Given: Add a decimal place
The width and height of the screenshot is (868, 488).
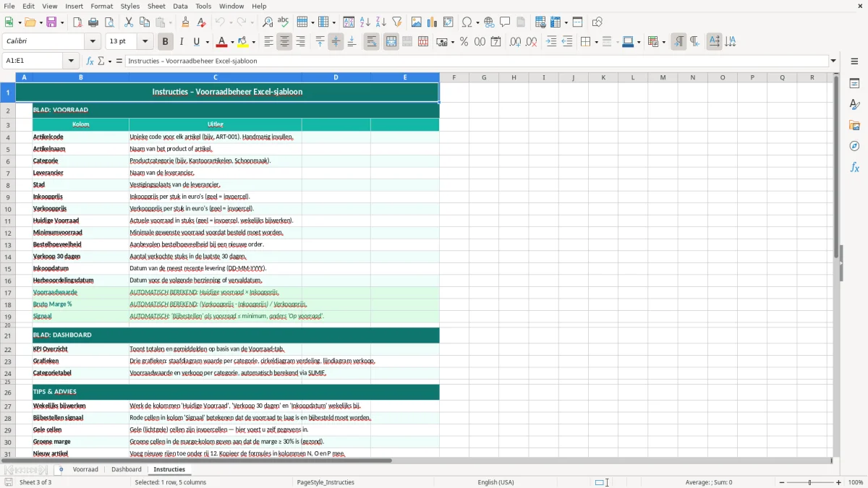Looking at the screenshot, I should [515, 42].
